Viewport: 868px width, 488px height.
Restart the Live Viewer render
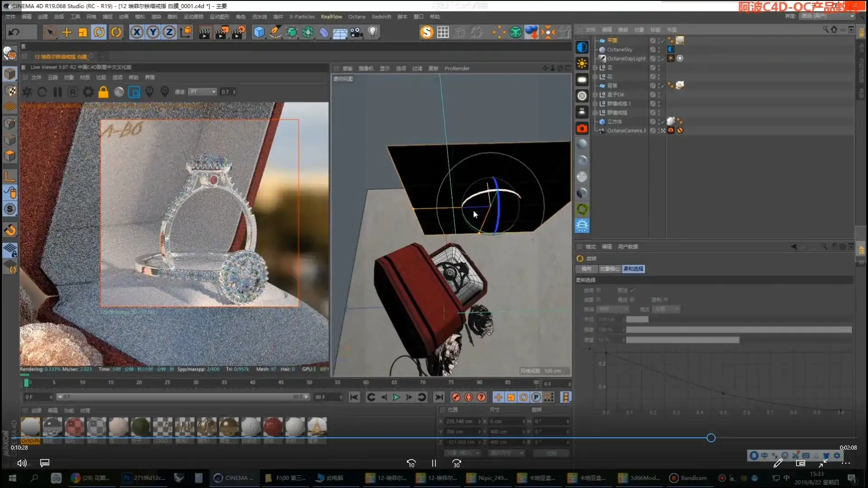[x=42, y=92]
